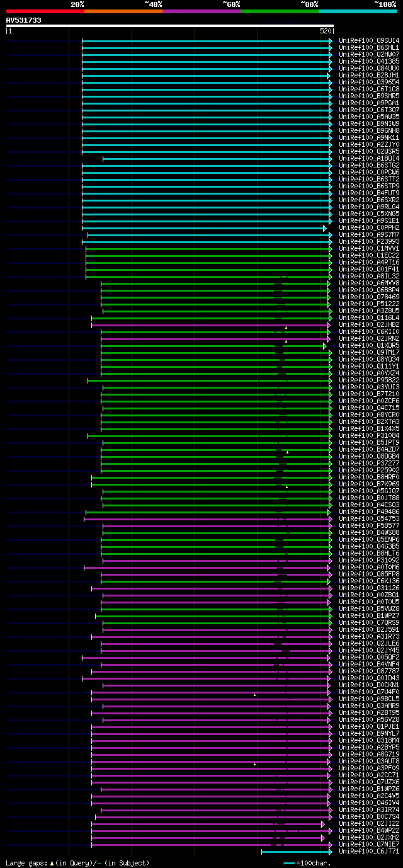
Task: Select UniRef100_A9PGA1 label
Action: pos(369,103)
